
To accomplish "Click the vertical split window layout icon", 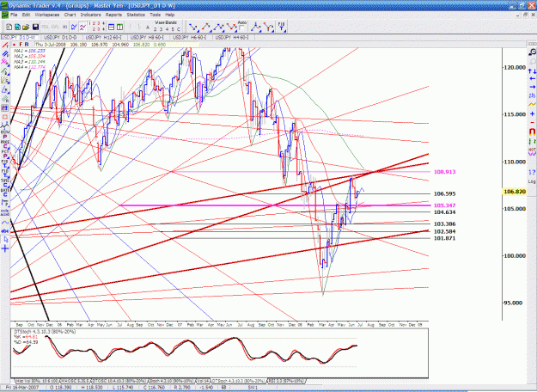I will pos(120,27).
